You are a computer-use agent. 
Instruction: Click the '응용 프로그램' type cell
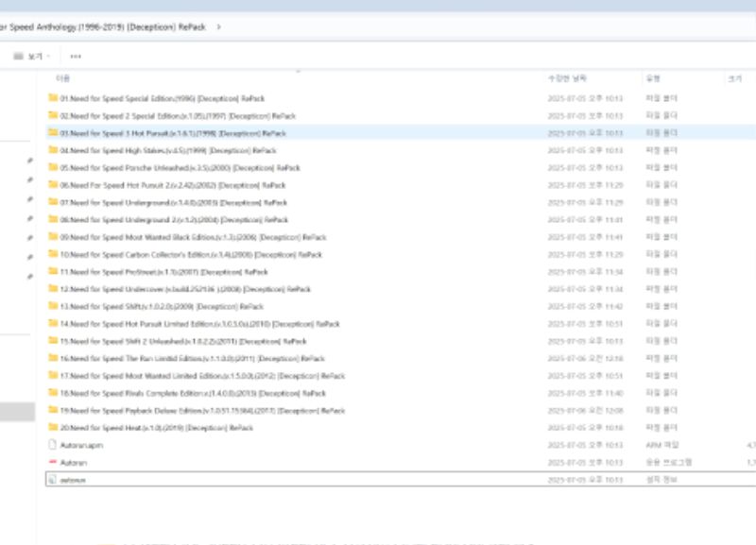[x=669, y=462]
